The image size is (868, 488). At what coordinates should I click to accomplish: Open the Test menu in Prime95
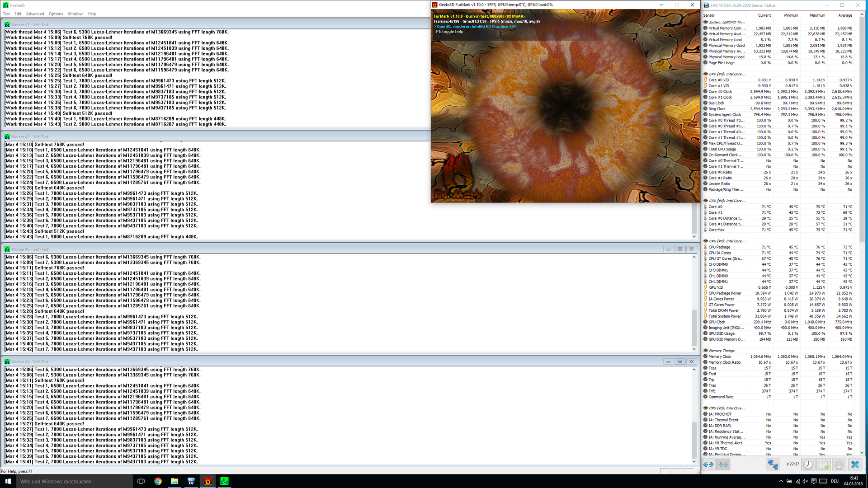[6, 14]
